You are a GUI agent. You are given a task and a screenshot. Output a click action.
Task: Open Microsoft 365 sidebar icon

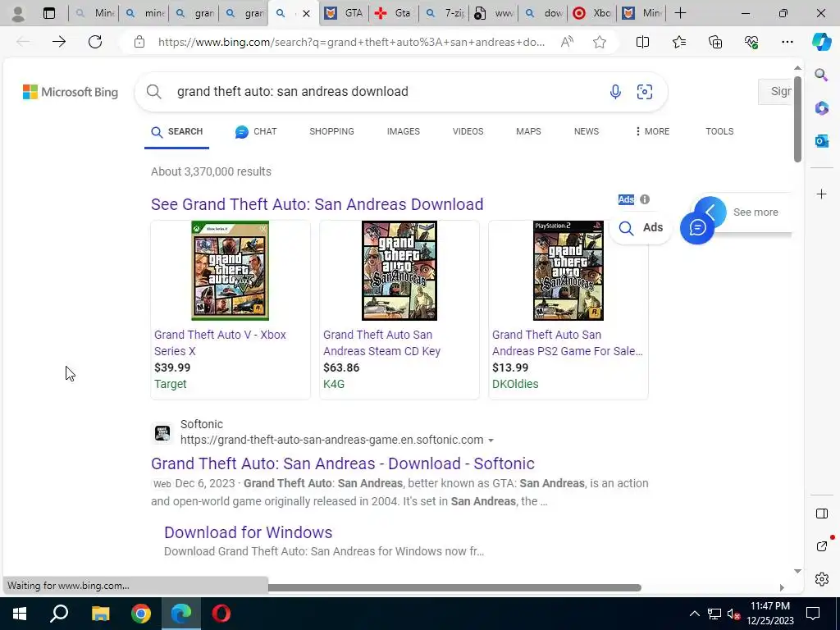821,107
